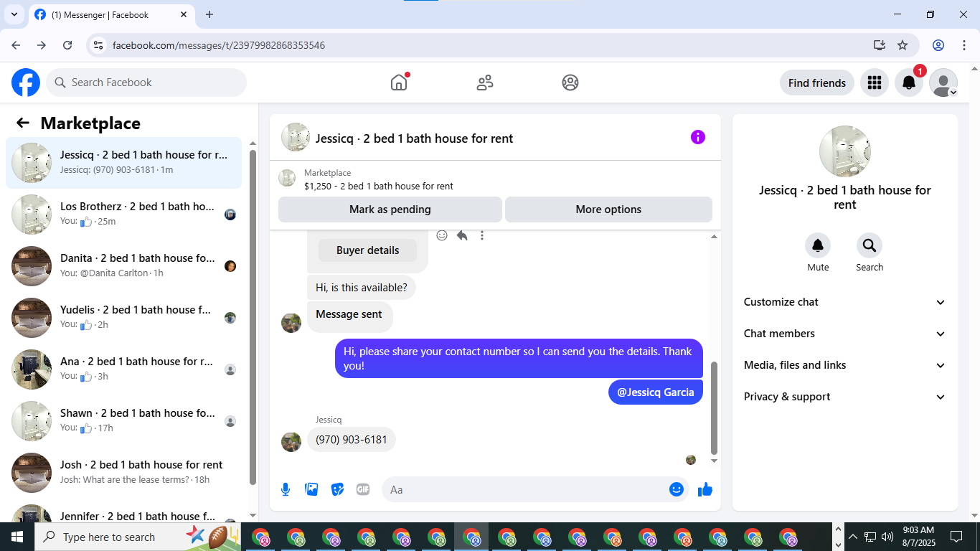Install app icon in address bar

pos(880,45)
